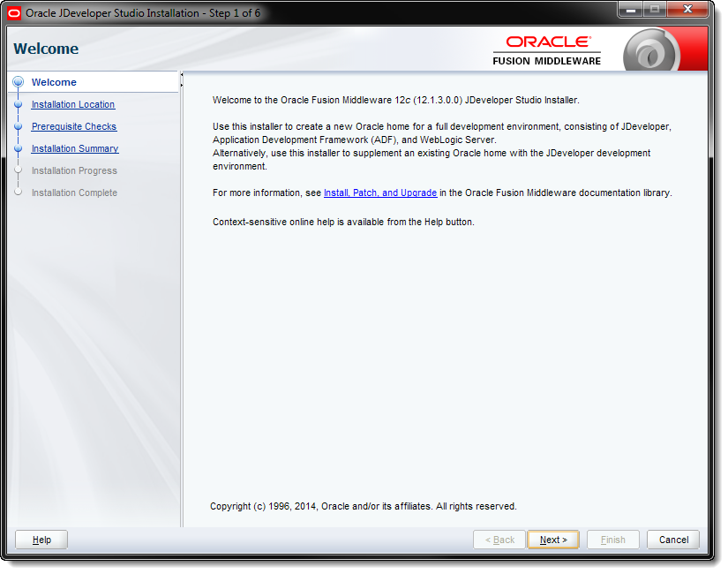Viewport: 728px width, 574px height.
Task: Open installer Help
Action: (x=41, y=540)
